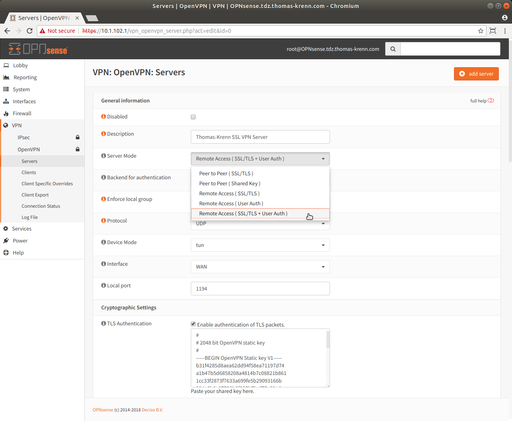Image resolution: width=512 pixels, height=421 pixels.
Task: Click the Deciso B.V. footer link
Action: click(152, 410)
